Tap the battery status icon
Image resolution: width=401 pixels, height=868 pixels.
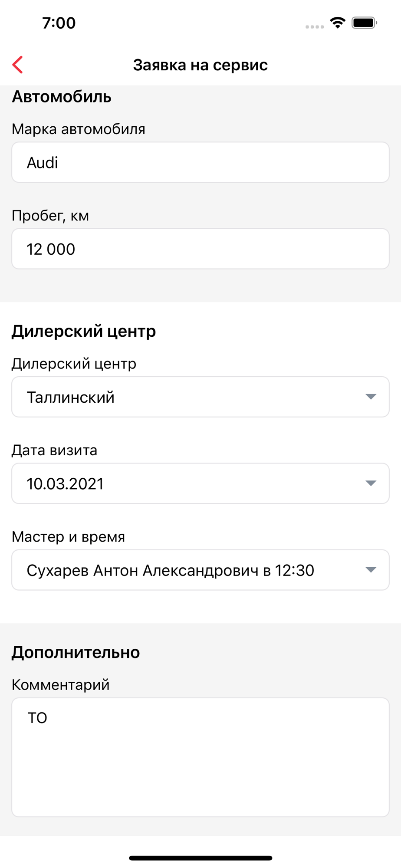[364, 23]
